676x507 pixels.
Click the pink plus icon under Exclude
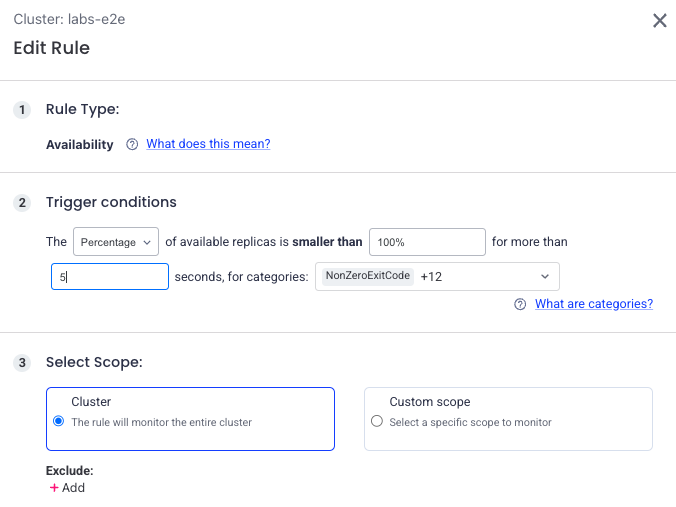coord(54,488)
